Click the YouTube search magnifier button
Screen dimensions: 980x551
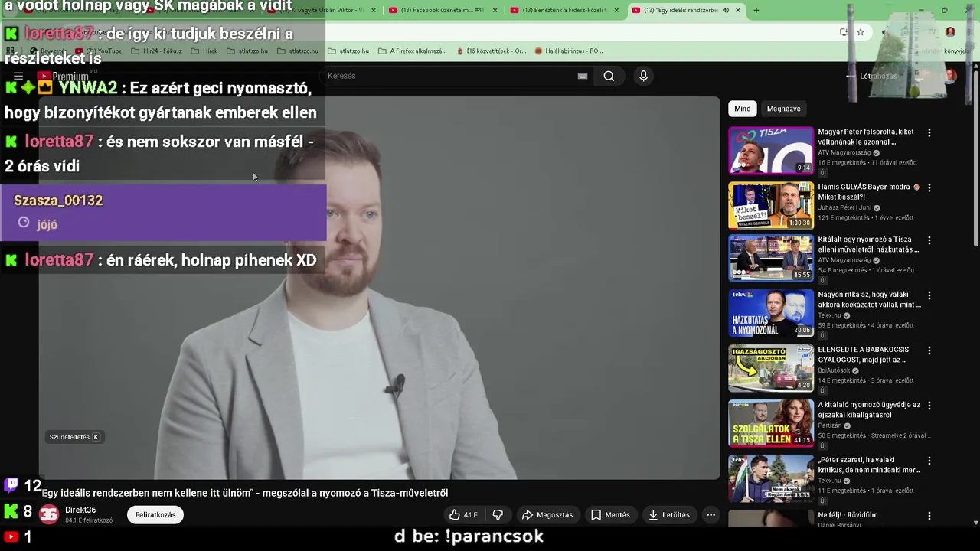pyautogui.click(x=609, y=76)
